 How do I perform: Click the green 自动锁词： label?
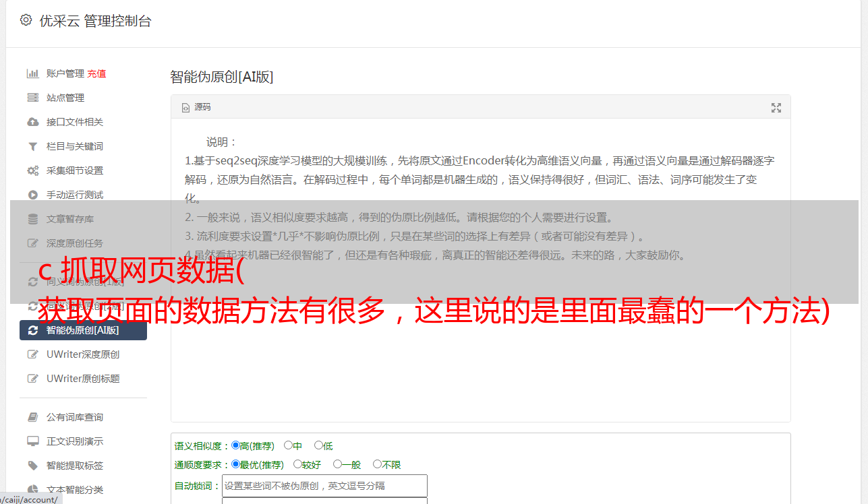click(x=197, y=486)
